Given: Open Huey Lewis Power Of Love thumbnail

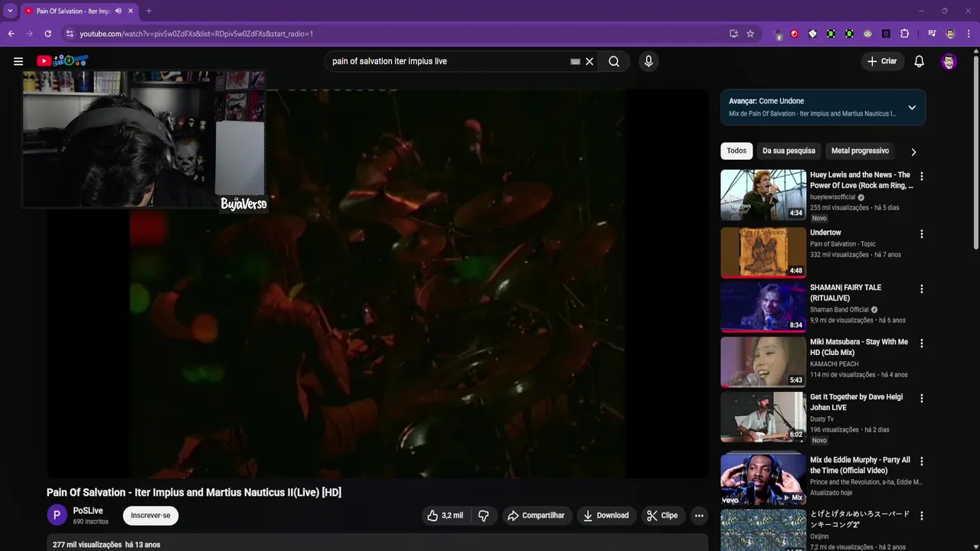Looking at the screenshot, I should coord(763,194).
